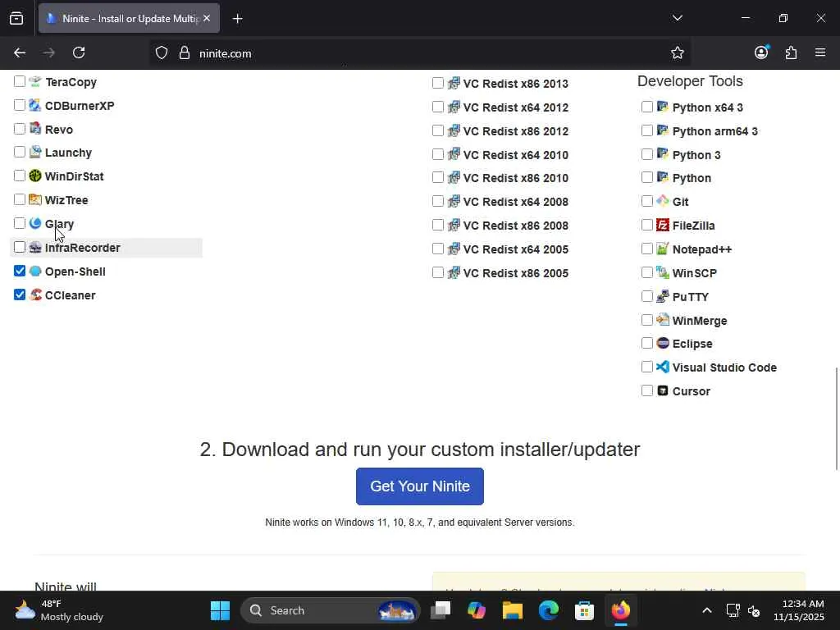This screenshot has width=840, height=630.
Task: Check the FileZilla checkbox
Action: click(x=647, y=225)
